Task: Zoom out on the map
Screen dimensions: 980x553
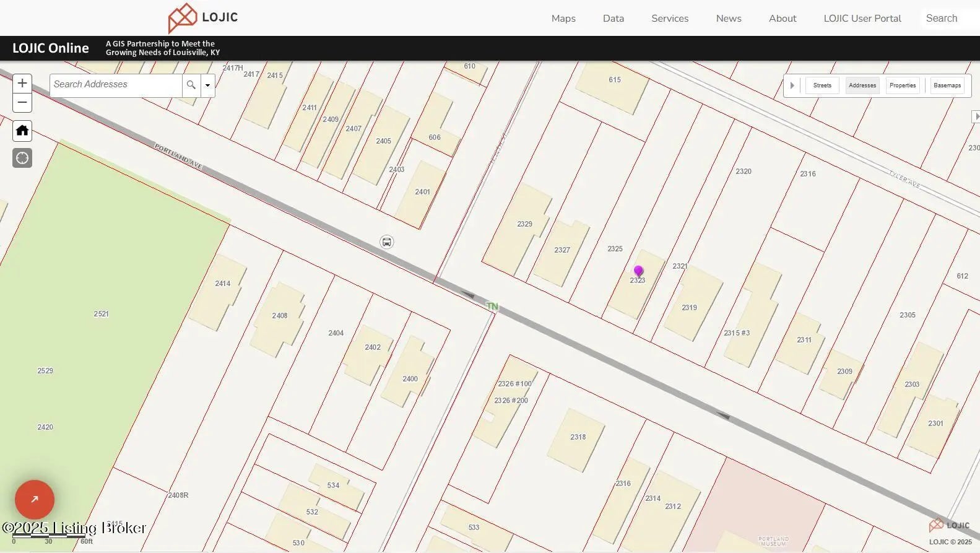Action: click(x=22, y=102)
